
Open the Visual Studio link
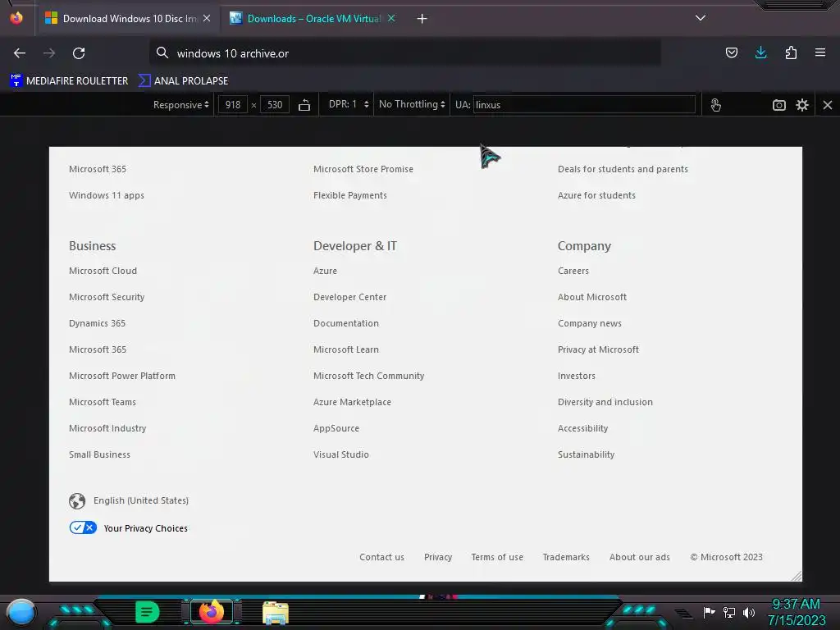341,454
